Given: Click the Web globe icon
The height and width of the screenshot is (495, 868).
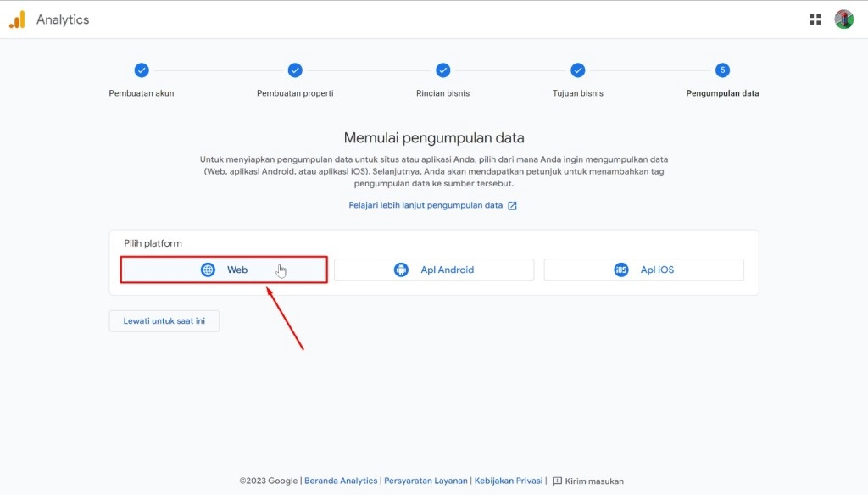Looking at the screenshot, I should pos(208,270).
